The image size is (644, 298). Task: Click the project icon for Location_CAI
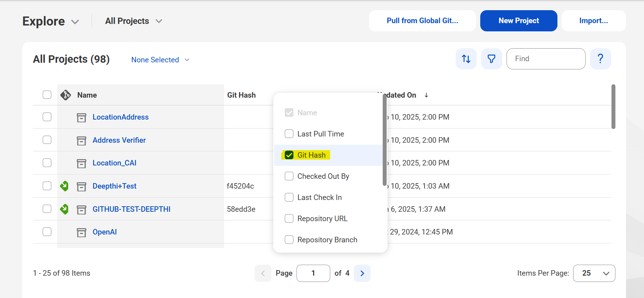(x=81, y=163)
